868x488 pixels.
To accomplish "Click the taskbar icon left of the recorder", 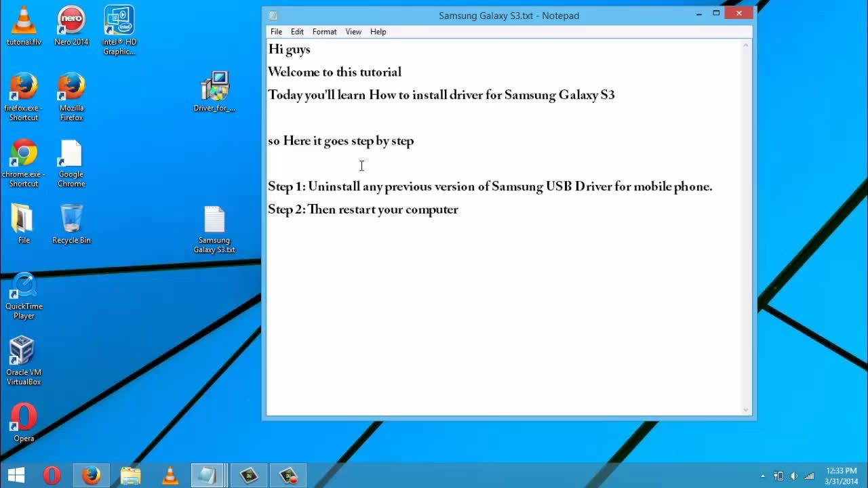I will coord(249,476).
